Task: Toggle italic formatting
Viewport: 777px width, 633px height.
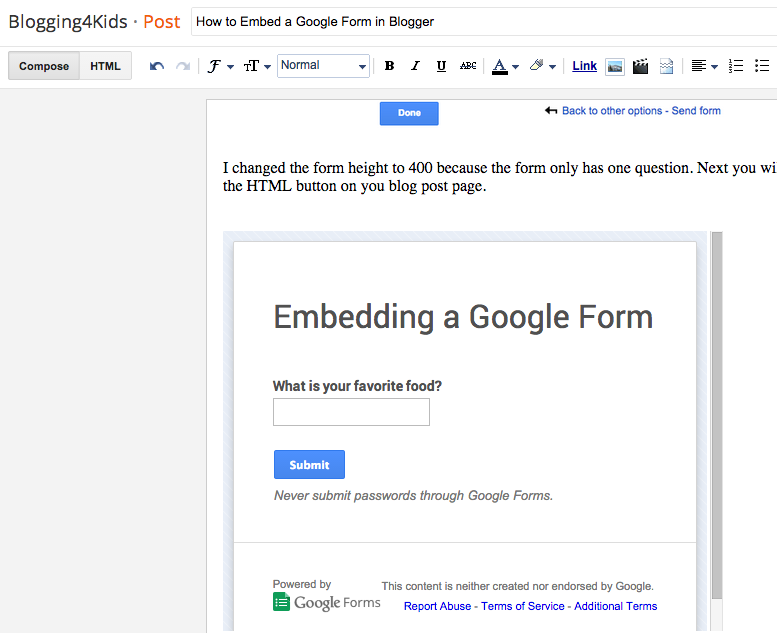Action: pyautogui.click(x=415, y=66)
